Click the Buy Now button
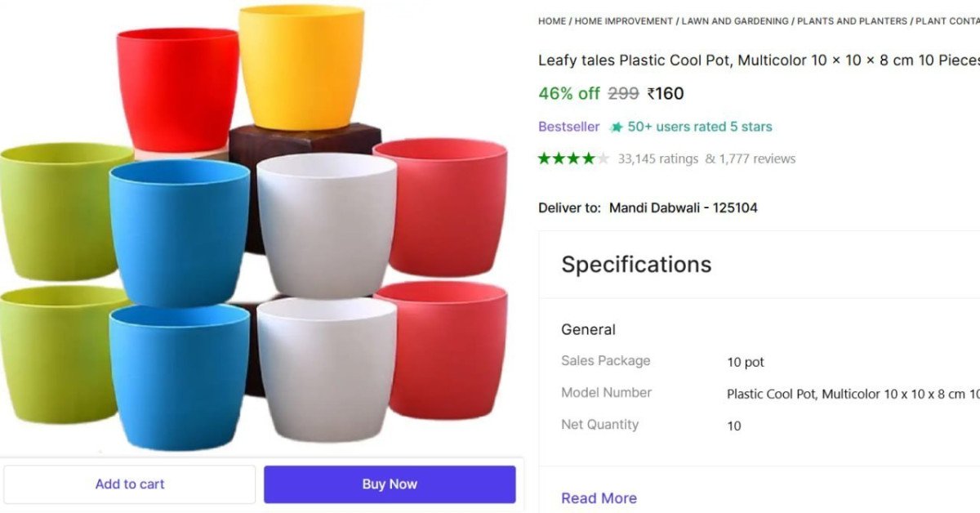 pos(390,484)
